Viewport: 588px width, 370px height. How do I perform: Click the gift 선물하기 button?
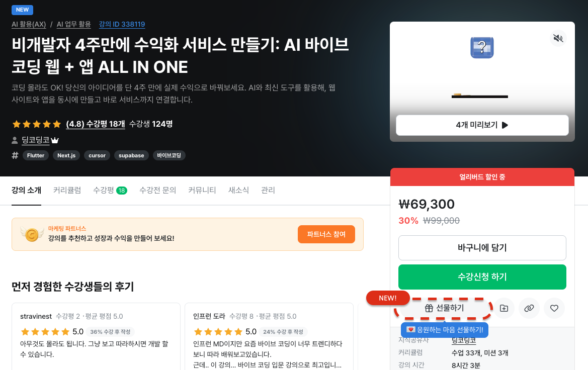(x=444, y=308)
